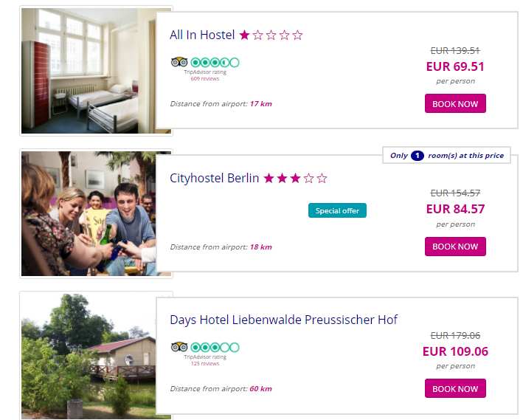Image resolution: width=523 pixels, height=420 pixels.
Task: Open the Days Hotel exterior photo
Action: (x=96, y=356)
